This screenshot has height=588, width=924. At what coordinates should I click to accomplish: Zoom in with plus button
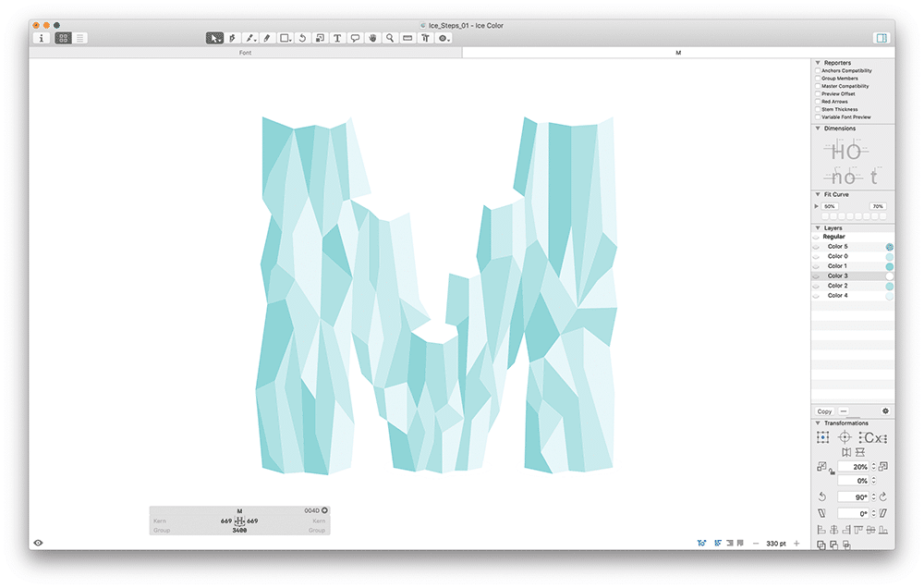[x=796, y=544]
